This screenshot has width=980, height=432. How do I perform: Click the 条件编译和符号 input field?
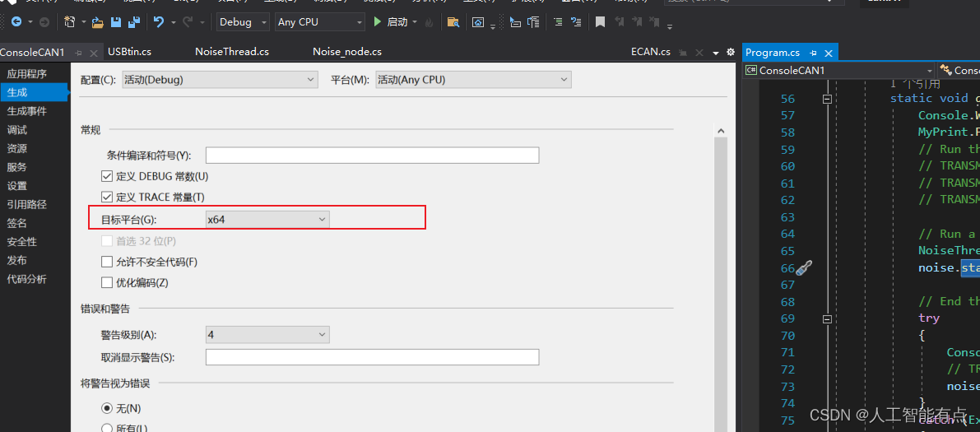[372, 155]
